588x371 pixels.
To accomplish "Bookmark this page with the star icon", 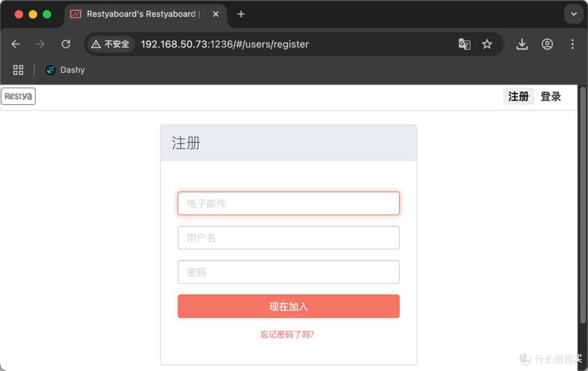I will (x=487, y=44).
